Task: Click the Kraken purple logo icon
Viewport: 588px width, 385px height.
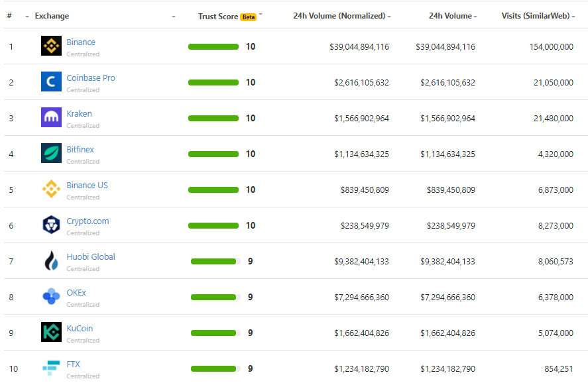Action: pos(51,117)
